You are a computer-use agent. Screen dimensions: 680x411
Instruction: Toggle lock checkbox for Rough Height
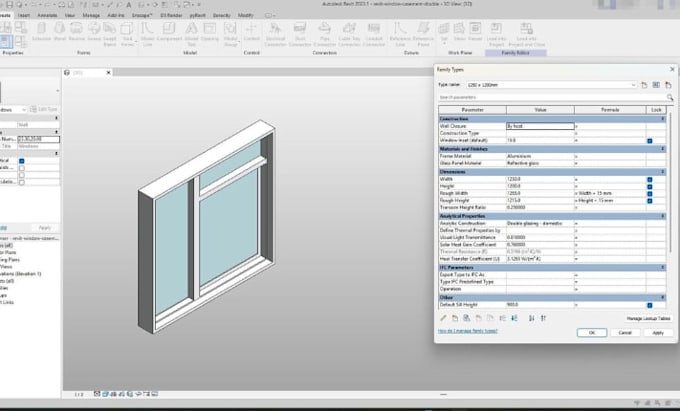(x=650, y=201)
